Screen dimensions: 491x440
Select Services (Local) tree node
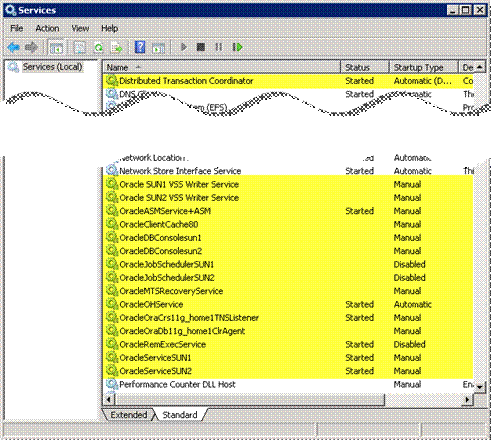click(52, 67)
